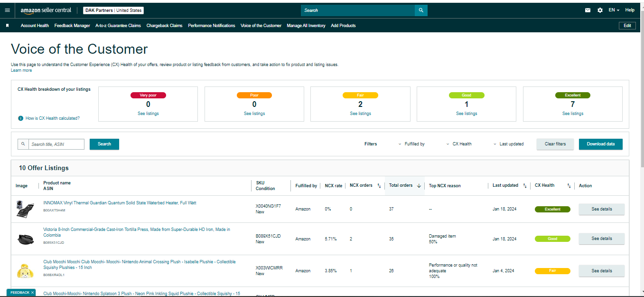See listings under Good

(467, 114)
